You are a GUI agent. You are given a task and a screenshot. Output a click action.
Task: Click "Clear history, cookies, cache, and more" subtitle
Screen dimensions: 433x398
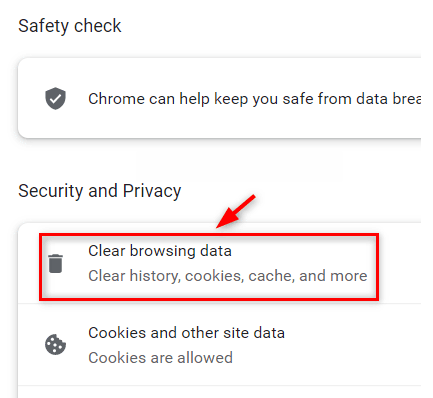(228, 276)
